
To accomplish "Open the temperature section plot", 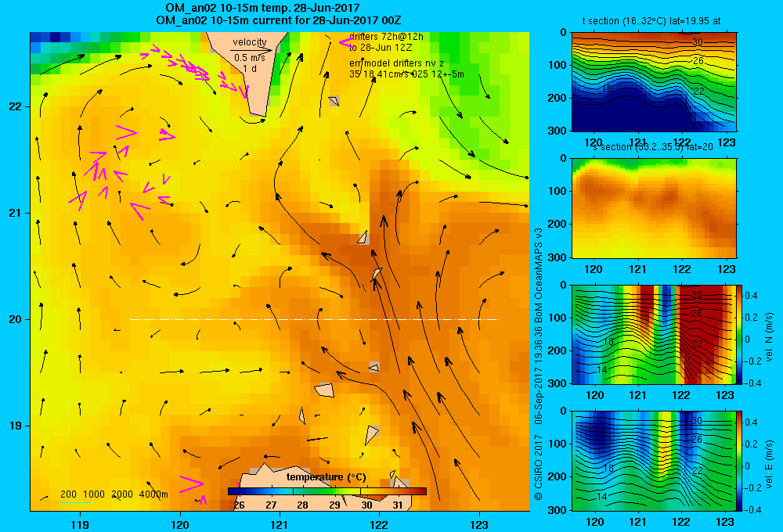I will click(654, 82).
